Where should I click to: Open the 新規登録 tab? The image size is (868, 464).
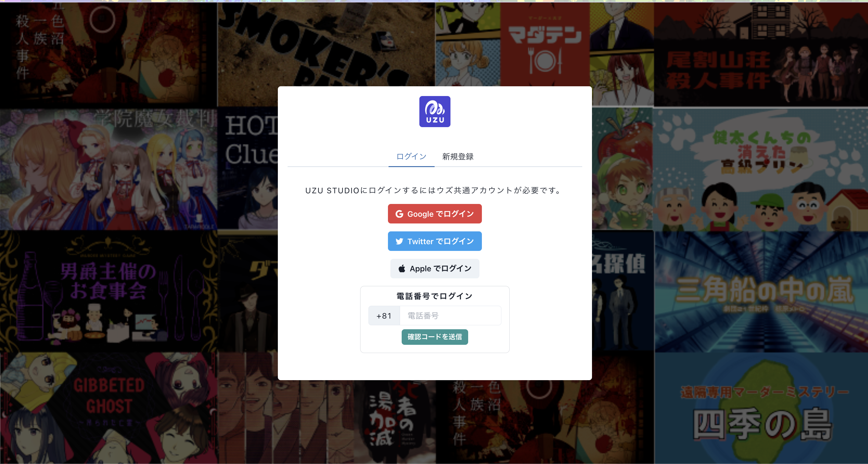[x=458, y=157]
